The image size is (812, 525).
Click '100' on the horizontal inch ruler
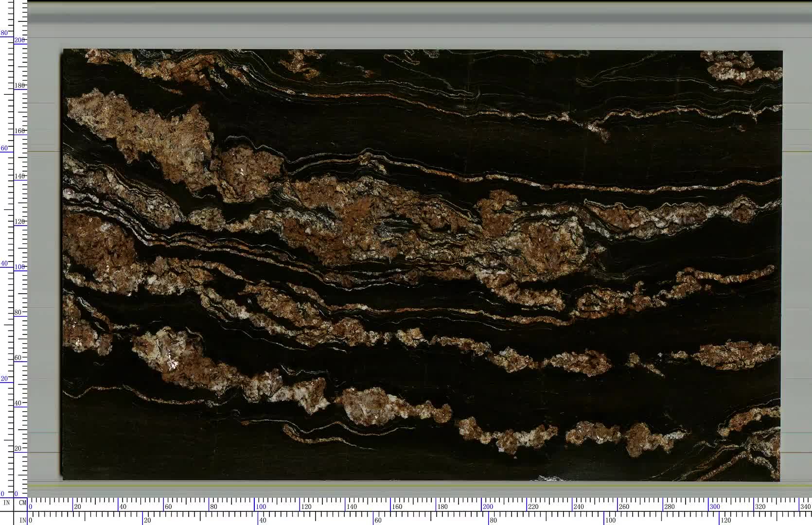click(610, 520)
